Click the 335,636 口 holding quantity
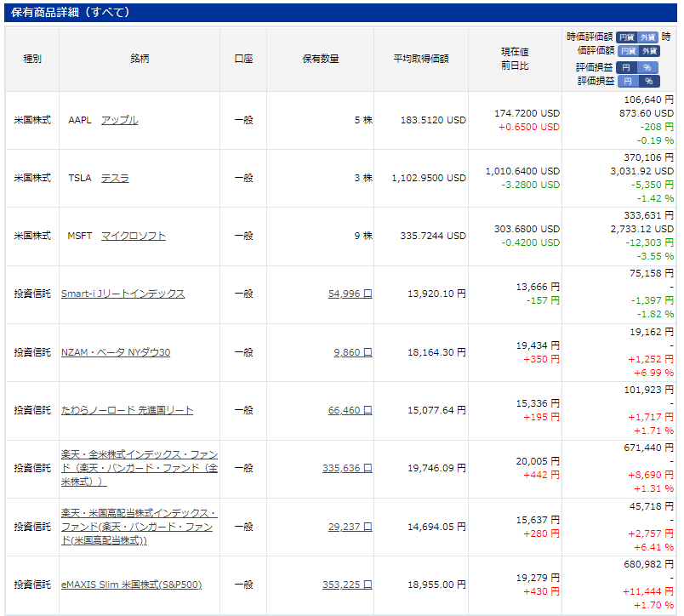The image size is (684, 616). pos(347,468)
